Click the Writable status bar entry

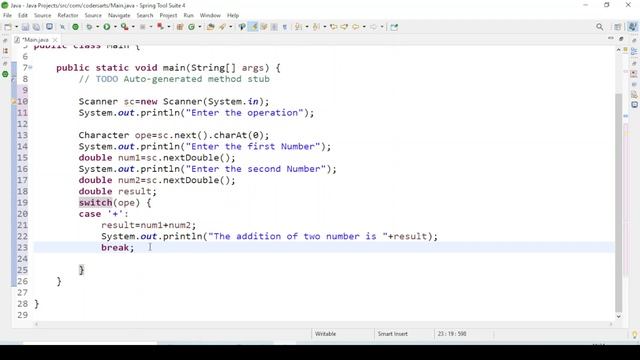click(325, 334)
